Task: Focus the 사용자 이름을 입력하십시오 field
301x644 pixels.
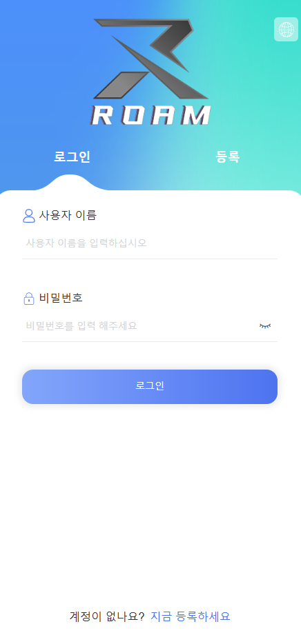Action: click(150, 243)
